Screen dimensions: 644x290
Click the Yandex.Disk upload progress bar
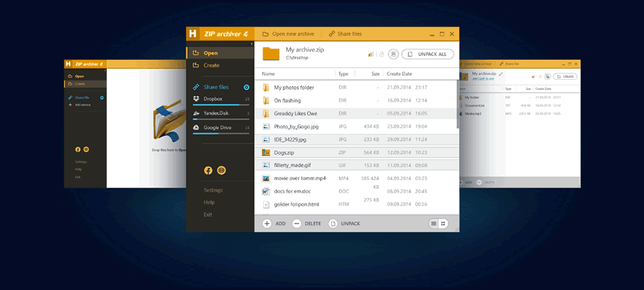click(x=221, y=119)
